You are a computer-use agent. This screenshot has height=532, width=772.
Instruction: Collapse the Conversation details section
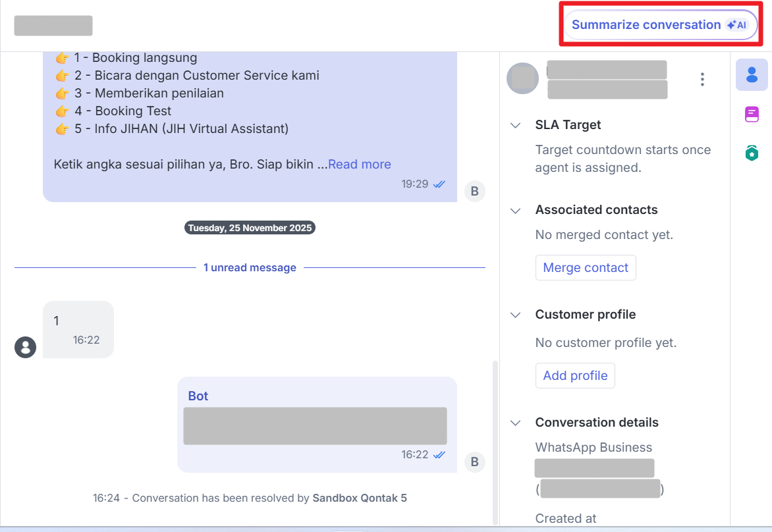coord(516,423)
